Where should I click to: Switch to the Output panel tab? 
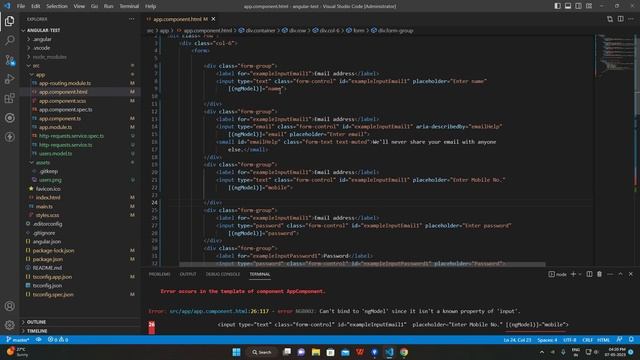188,274
